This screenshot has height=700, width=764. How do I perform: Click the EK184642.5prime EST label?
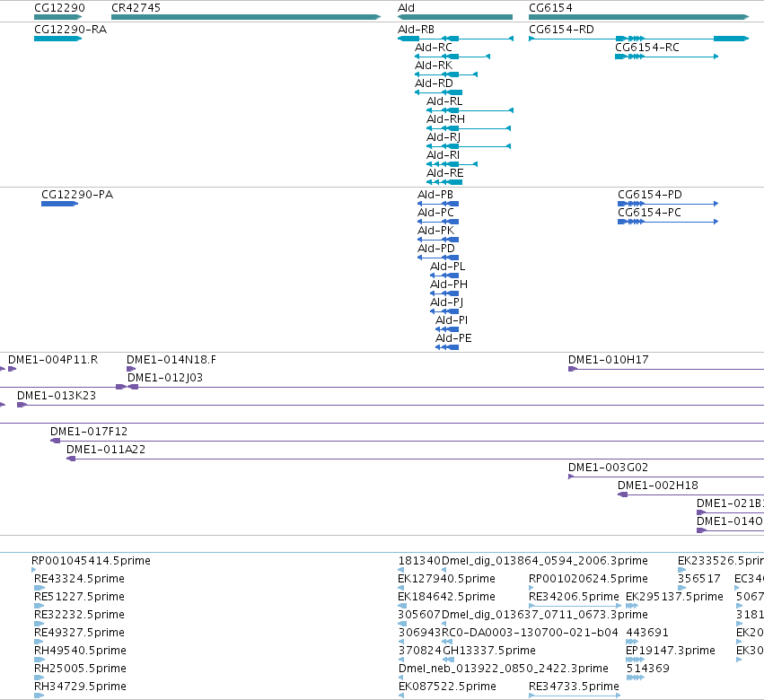point(446,597)
